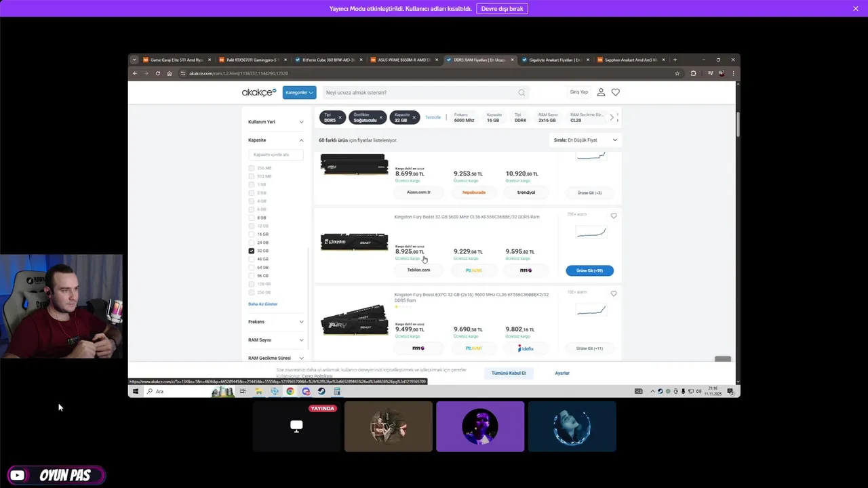Click the akakçe logo

click(x=259, y=92)
